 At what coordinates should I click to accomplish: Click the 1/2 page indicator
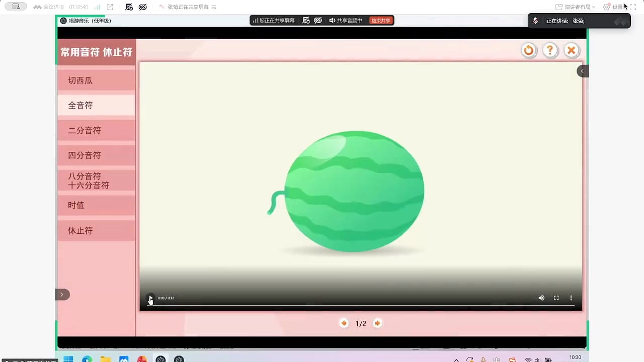361,324
